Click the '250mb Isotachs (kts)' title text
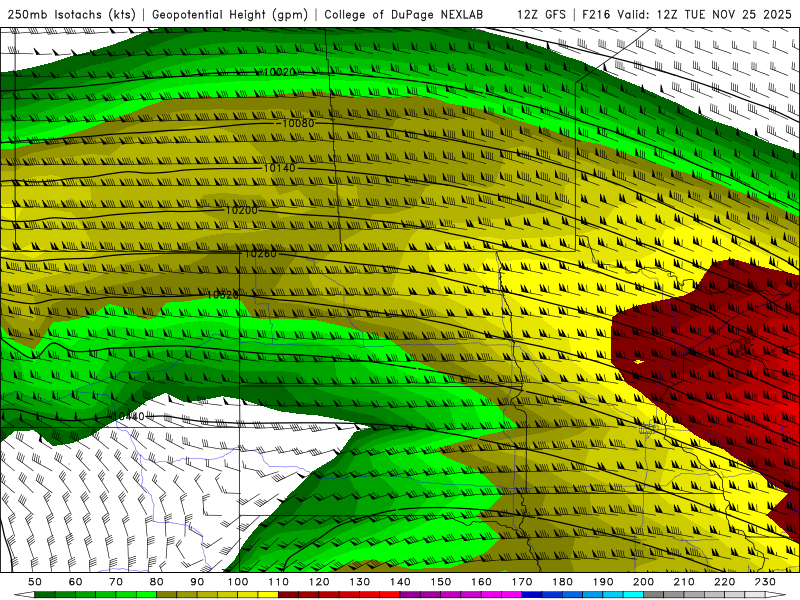This screenshot has width=800, height=600. pos(72,15)
